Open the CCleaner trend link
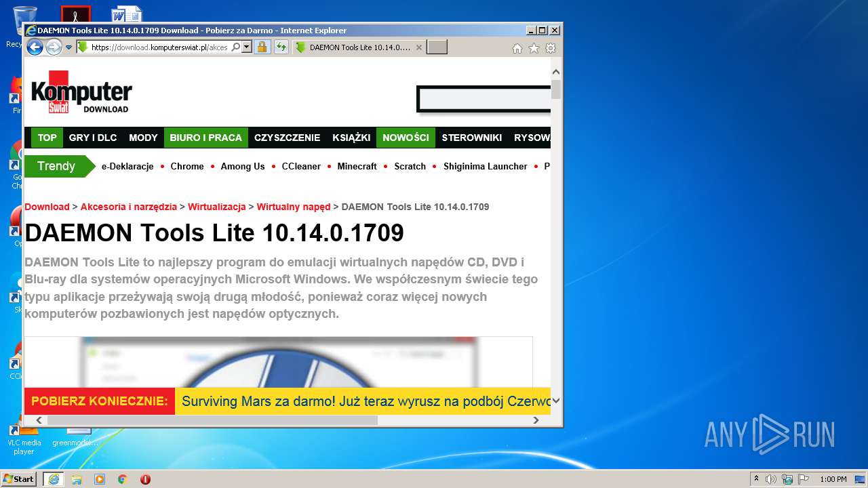 [x=301, y=166]
